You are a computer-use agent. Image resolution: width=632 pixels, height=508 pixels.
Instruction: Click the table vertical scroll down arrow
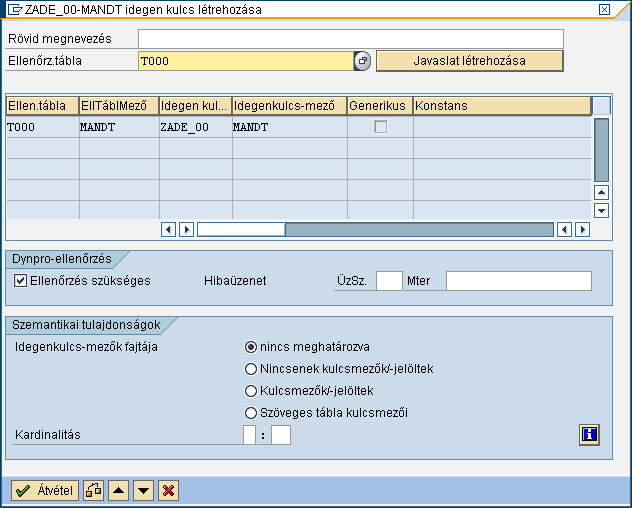(601, 210)
